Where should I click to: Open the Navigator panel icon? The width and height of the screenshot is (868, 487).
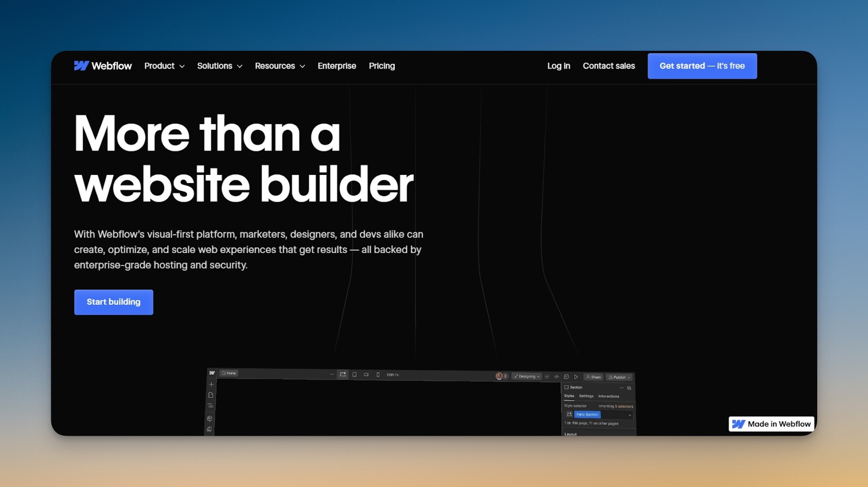click(x=210, y=406)
